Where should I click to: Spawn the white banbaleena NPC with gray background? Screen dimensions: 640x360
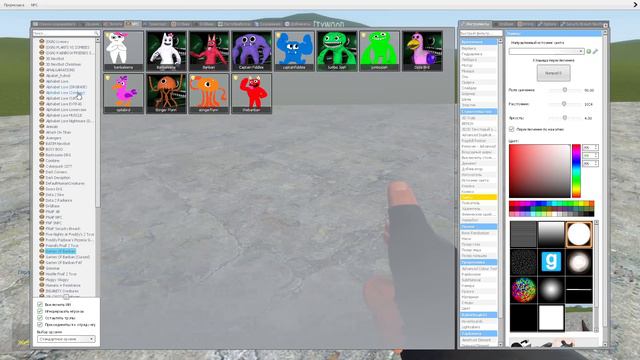(x=124, y=51)
